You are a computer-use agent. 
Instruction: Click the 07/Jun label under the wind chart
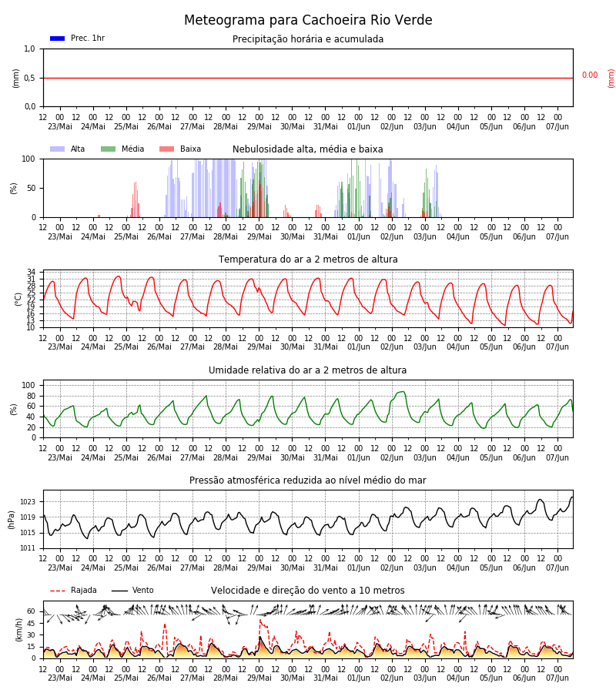point(557,678)
